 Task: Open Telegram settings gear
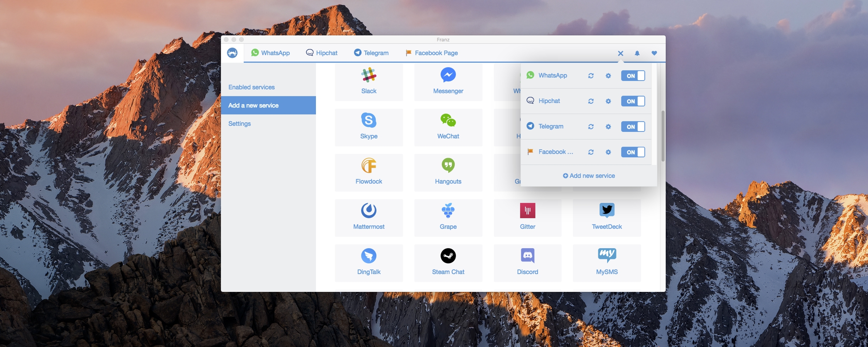608,126
